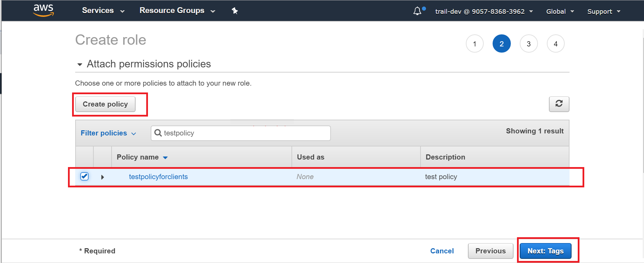Refresh the policy list
The height and width of the screenshot is (263, 644).
(x=559, y=104)
